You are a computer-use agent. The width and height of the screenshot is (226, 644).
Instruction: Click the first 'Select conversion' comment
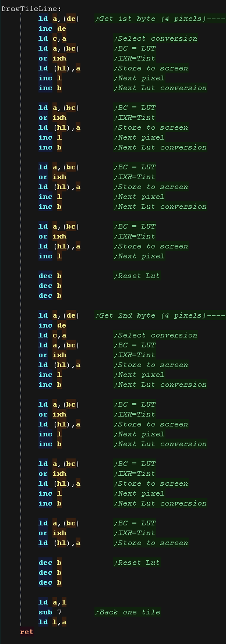pyautogui.click(x=156, y=38)
